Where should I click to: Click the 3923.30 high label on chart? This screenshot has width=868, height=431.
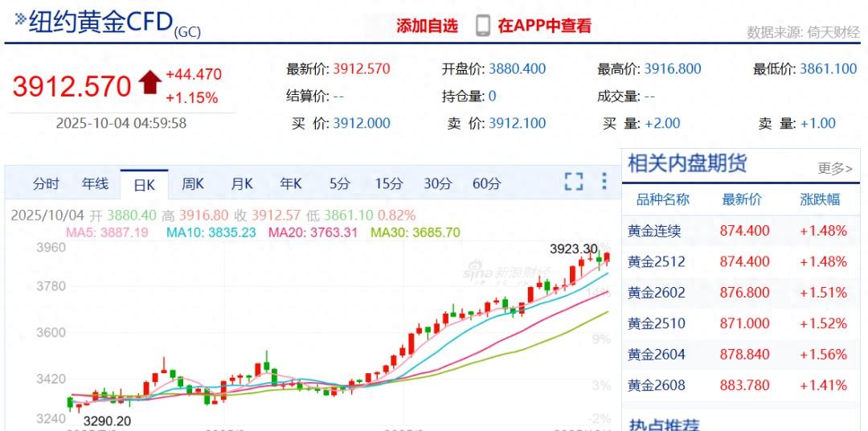tap(573, 249)
